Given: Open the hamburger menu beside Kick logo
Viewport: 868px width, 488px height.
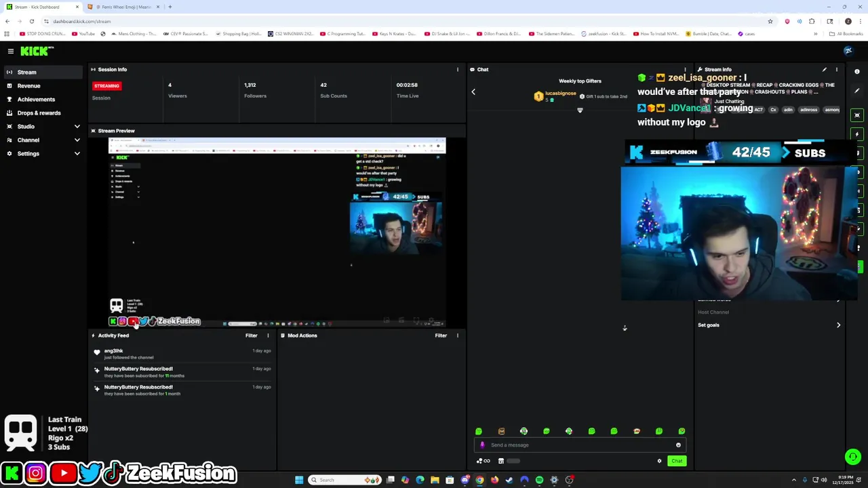Looking at the screenshot, I should [x=11, y=52].
